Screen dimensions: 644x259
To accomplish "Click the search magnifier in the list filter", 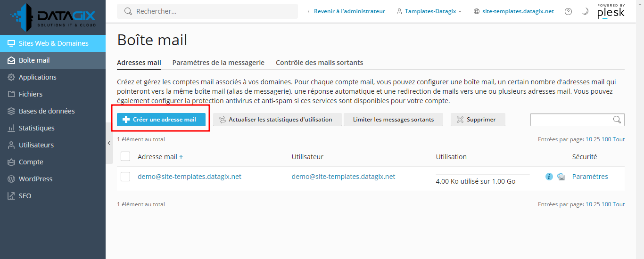I will (x=617, y=120).
